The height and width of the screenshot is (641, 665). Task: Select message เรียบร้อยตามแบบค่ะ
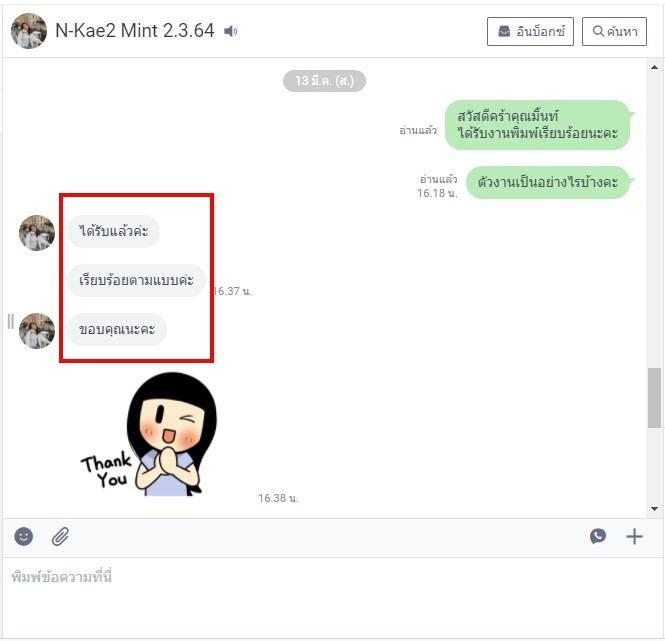coord(136,280)
